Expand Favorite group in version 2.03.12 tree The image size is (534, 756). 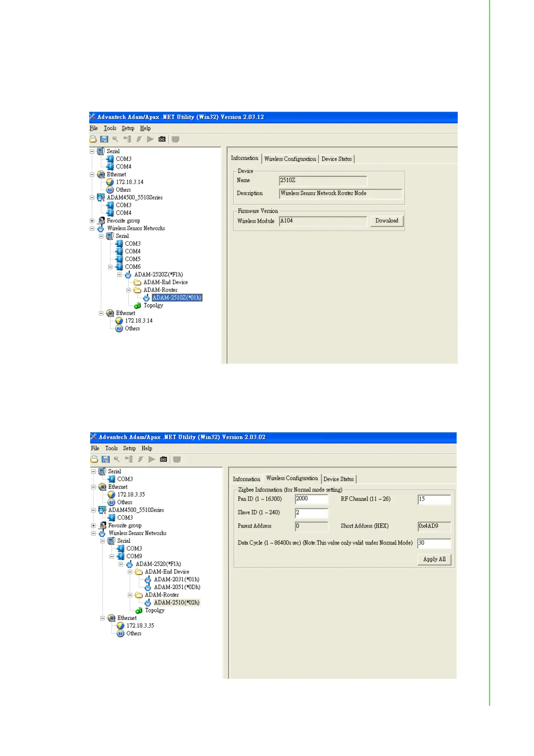coord(92,221)
